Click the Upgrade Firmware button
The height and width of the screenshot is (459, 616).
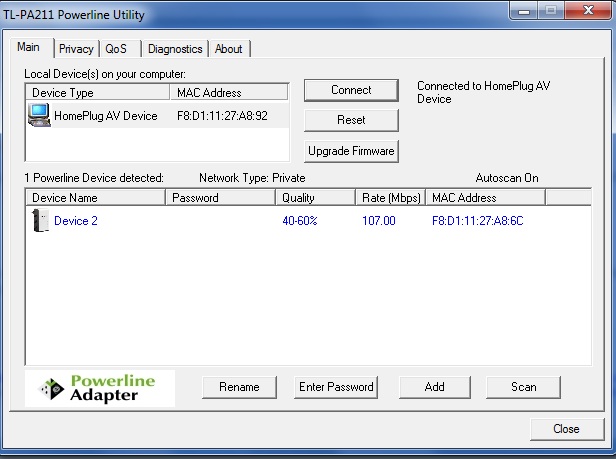click(x=351, y=151)
